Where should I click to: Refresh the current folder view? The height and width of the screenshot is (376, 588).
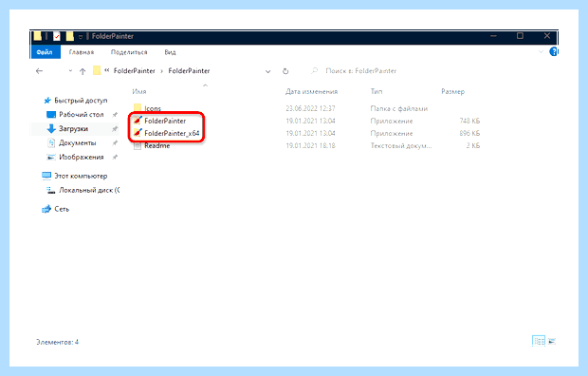285,71
